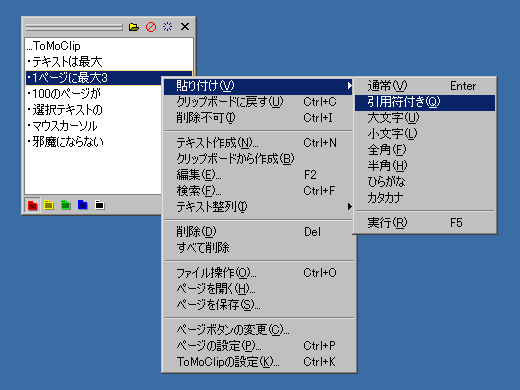Choose 削除(D) menu entry
The height and width of the screenshot is (390, 520).
[x=259, y=232]
